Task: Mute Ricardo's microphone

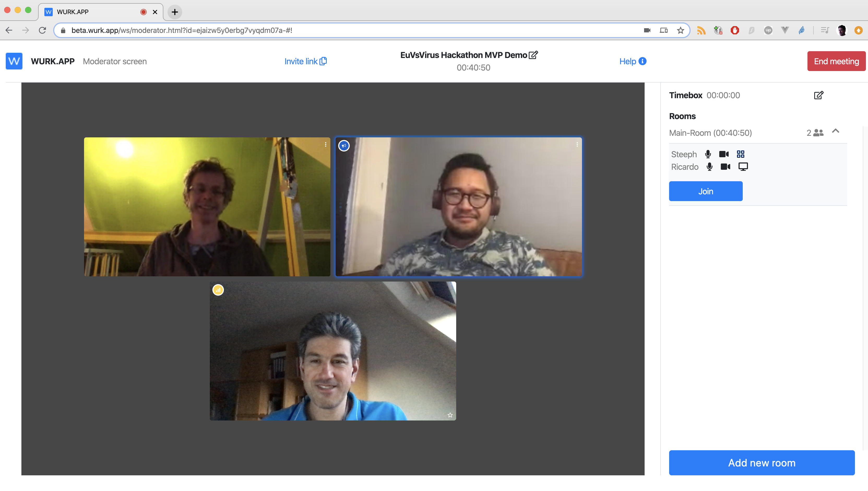Action: pyautogui.click(x=709, y=167)
